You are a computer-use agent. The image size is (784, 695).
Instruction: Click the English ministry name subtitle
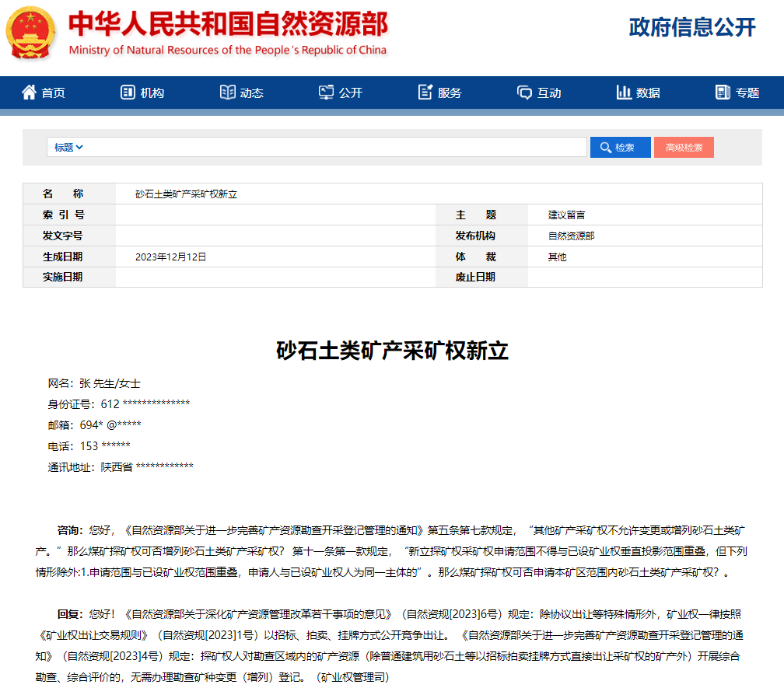pyautogui.click(x=227, y=50)
